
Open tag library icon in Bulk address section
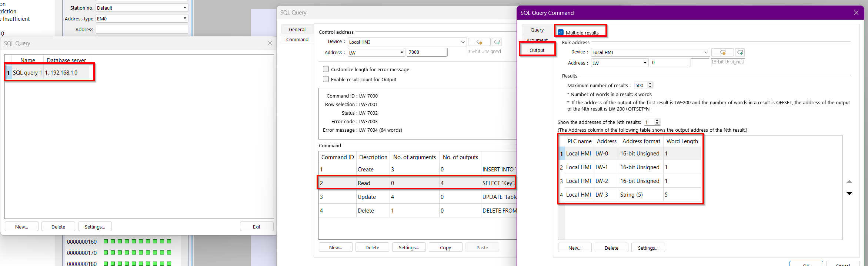(722, 52)
